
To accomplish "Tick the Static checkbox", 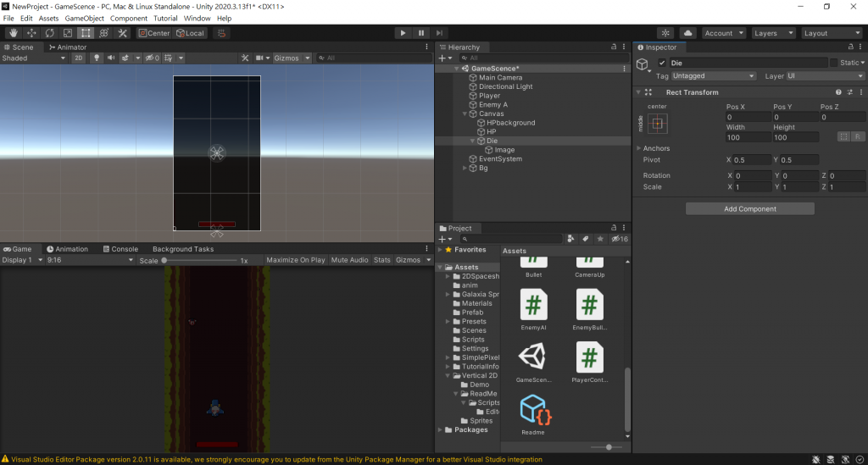I will [x=834, y=63].
